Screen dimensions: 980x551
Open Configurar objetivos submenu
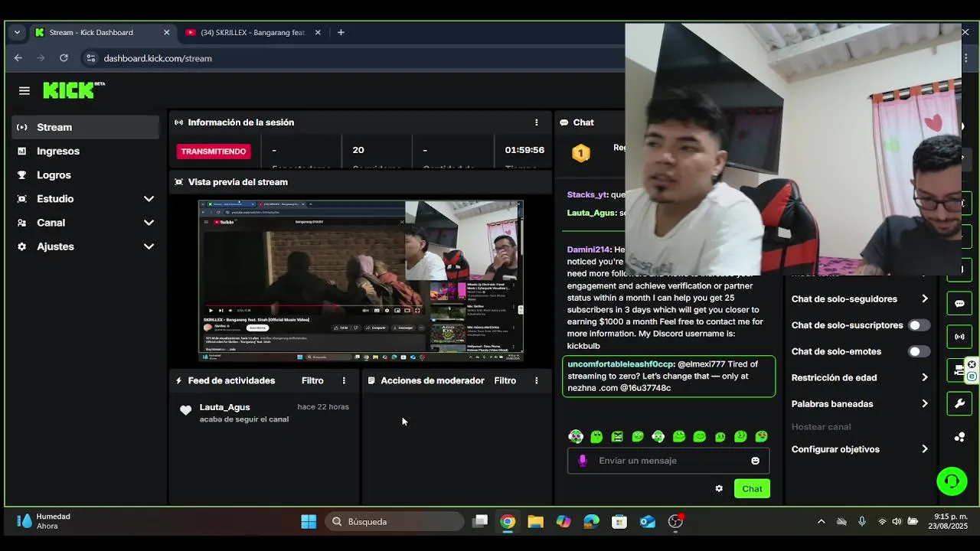coord(860,449)
